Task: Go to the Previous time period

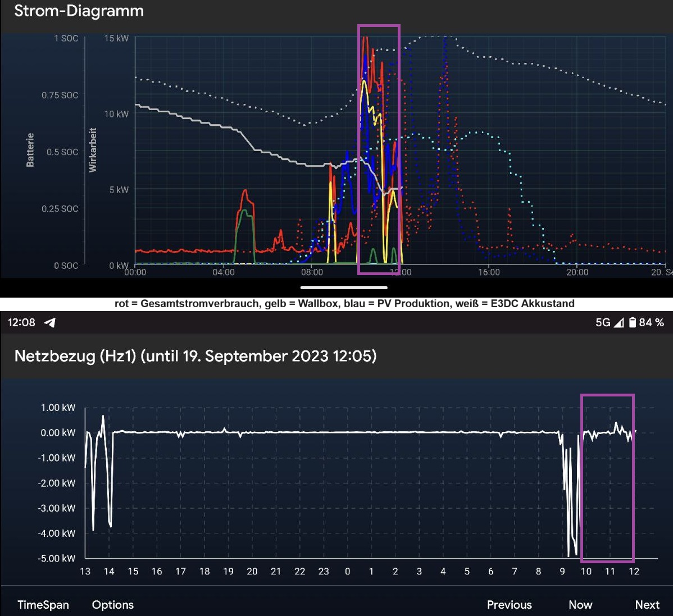Action: coord(509,605)
